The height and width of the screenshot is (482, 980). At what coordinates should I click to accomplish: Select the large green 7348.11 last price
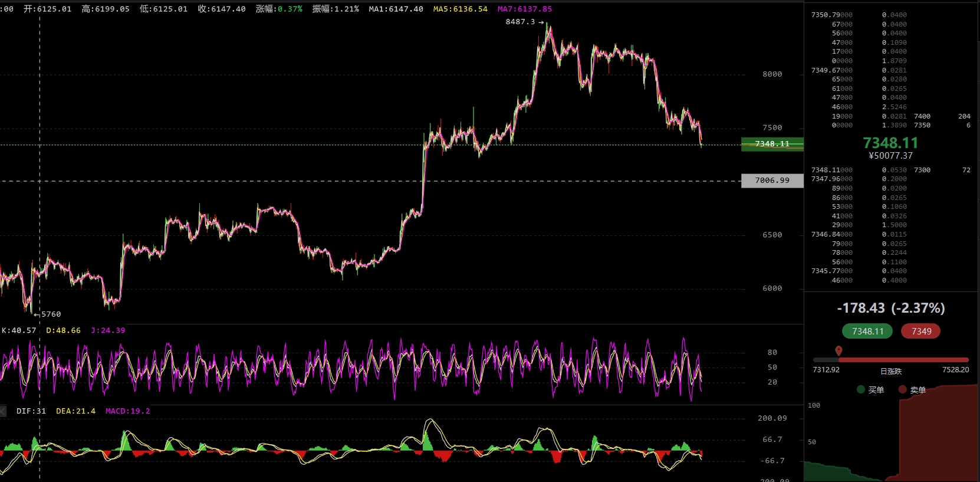890,143
